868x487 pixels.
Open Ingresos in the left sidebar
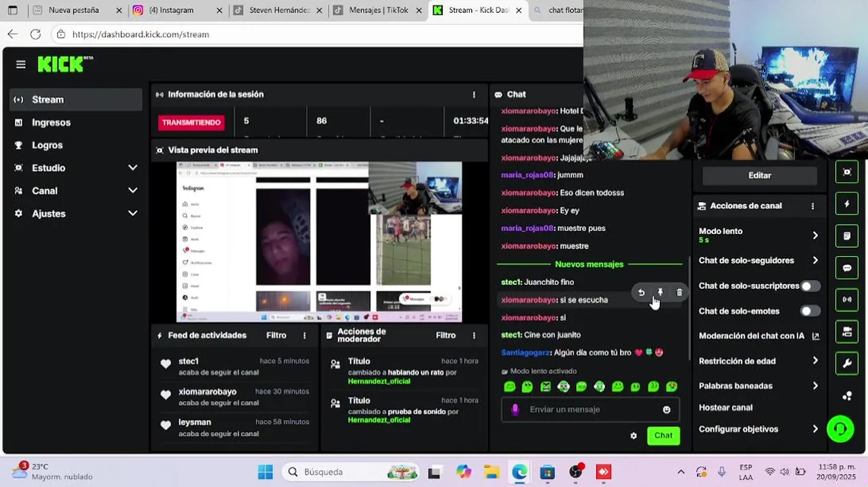[x=76, y=122]
